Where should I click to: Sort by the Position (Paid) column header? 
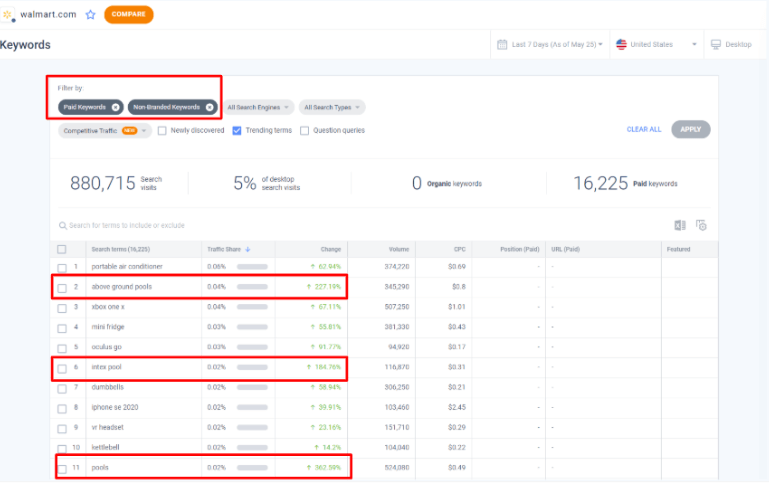(x=519, y=250)
